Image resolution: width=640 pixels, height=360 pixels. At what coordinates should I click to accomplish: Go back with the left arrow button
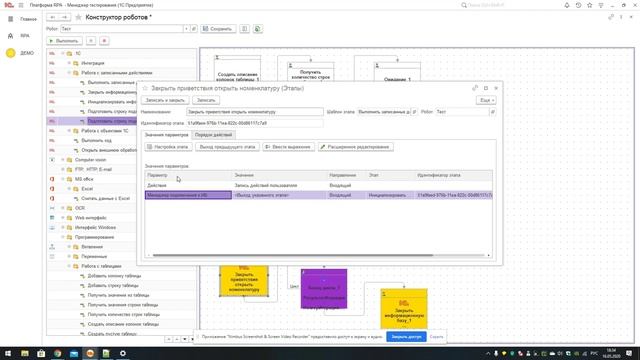(x=53, y=17)
